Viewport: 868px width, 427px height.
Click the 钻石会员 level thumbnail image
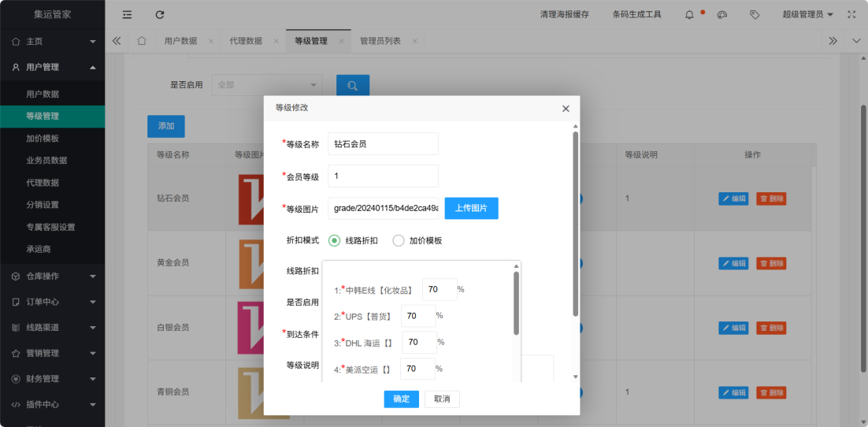tap(251, 199)
